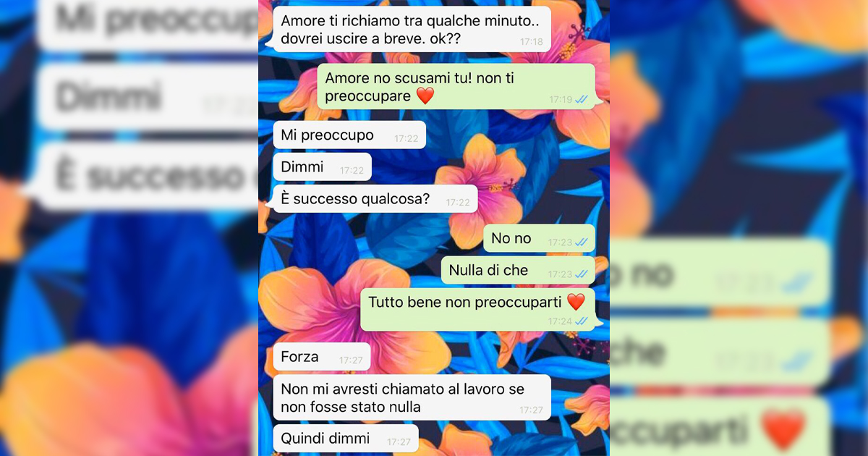Tap the 'No no' green bubble
Viewport: 868px width, 456px height.
(539, 238)
